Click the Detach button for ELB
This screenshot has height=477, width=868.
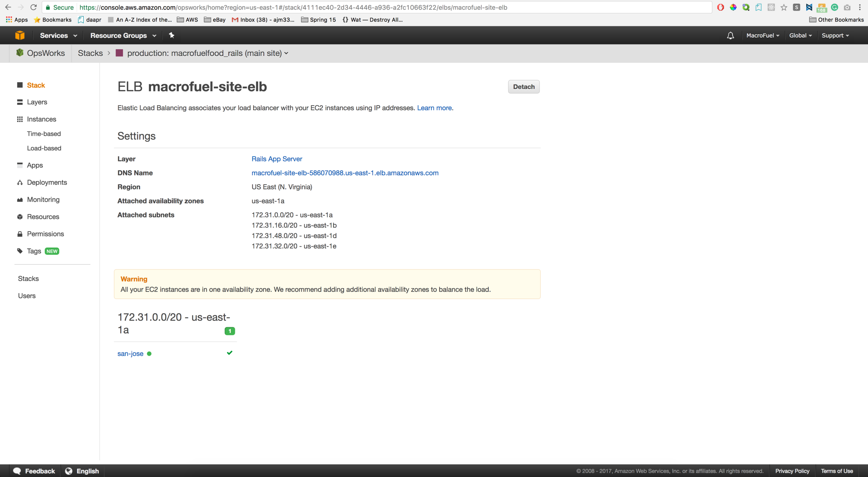point(523,87)
